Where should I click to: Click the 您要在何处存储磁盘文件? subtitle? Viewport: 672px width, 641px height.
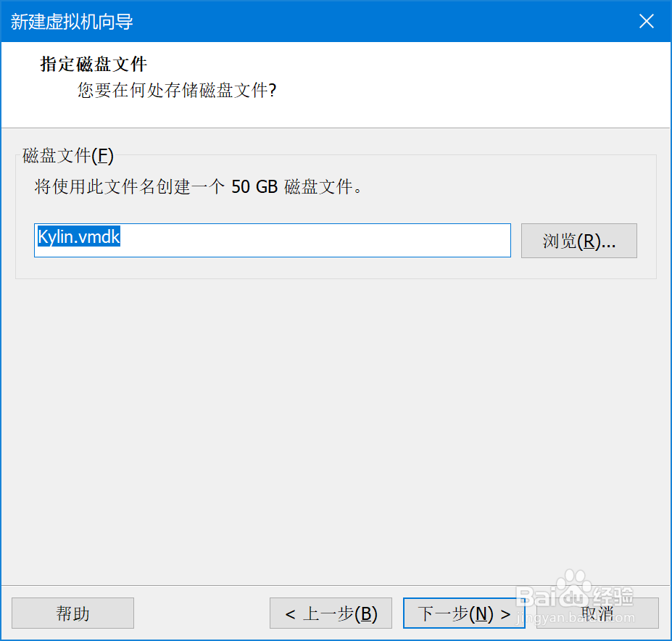point(177,91)
